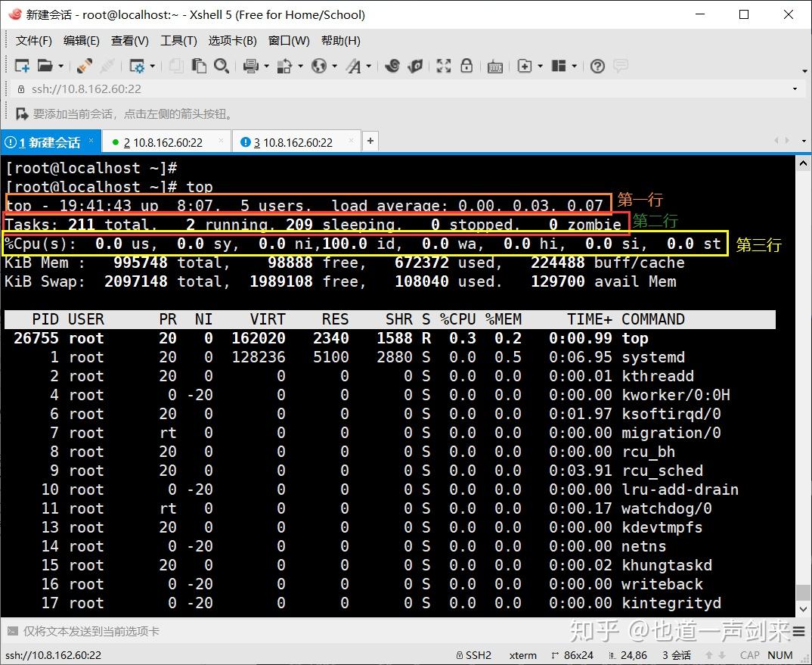
Task: Toggle full screen mode icon
Action: point(444,67)
